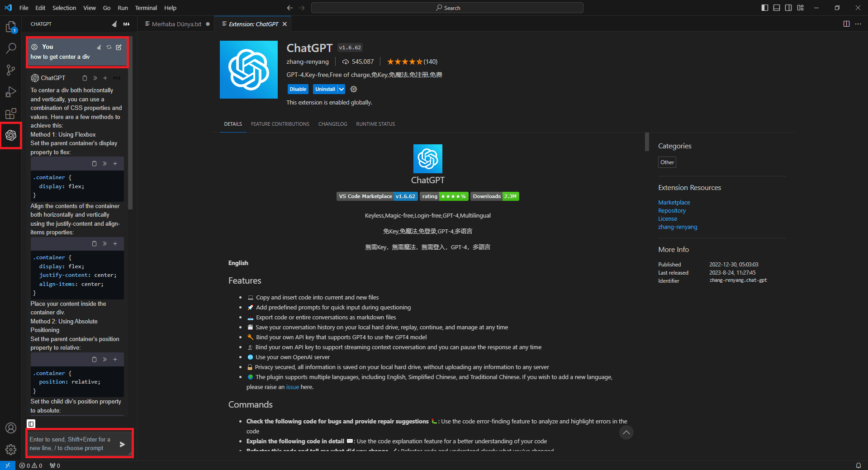This screenshot has width=868, height=470.
Task: Click the Disable extension button
Action: pos(298,89)
